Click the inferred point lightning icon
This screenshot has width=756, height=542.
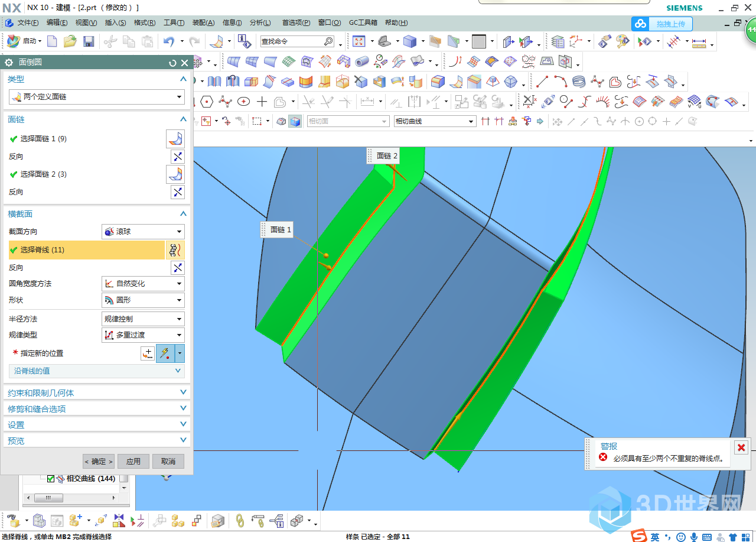165,353
